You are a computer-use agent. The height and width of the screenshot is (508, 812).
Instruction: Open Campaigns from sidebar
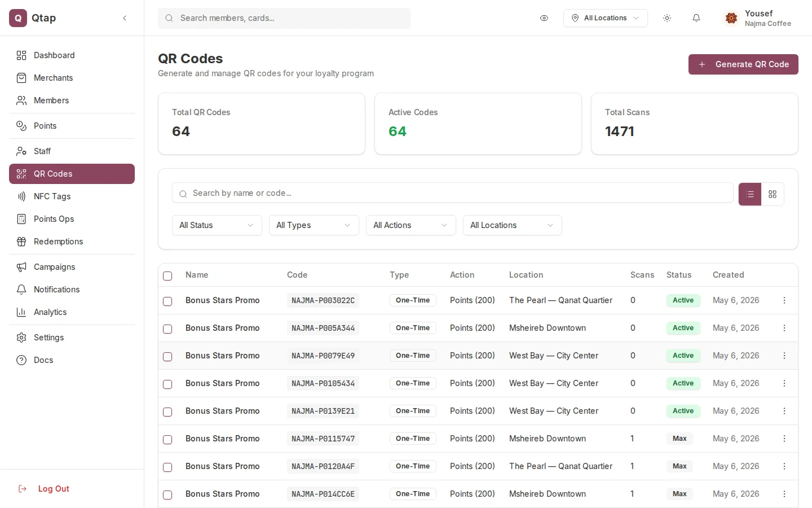point(72,267)
